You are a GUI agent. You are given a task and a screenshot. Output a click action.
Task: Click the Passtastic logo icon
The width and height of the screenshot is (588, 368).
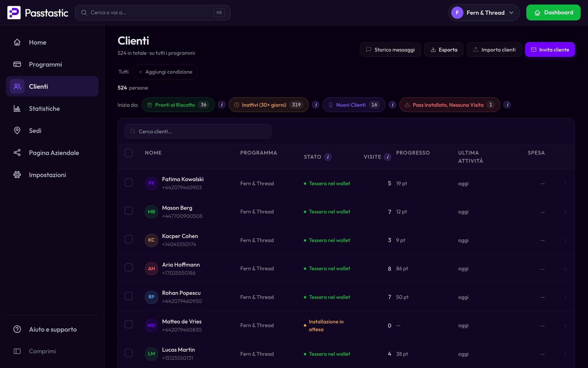click(14, 13)
